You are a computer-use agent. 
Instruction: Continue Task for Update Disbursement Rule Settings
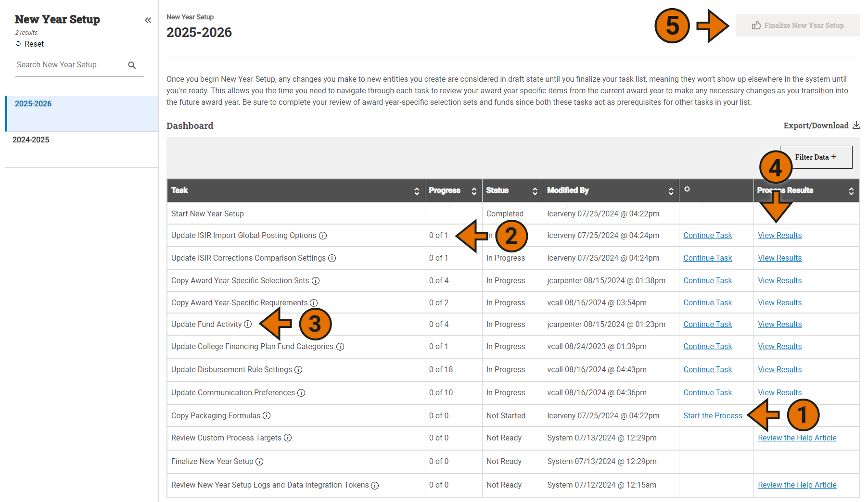(x=707, y=370)
